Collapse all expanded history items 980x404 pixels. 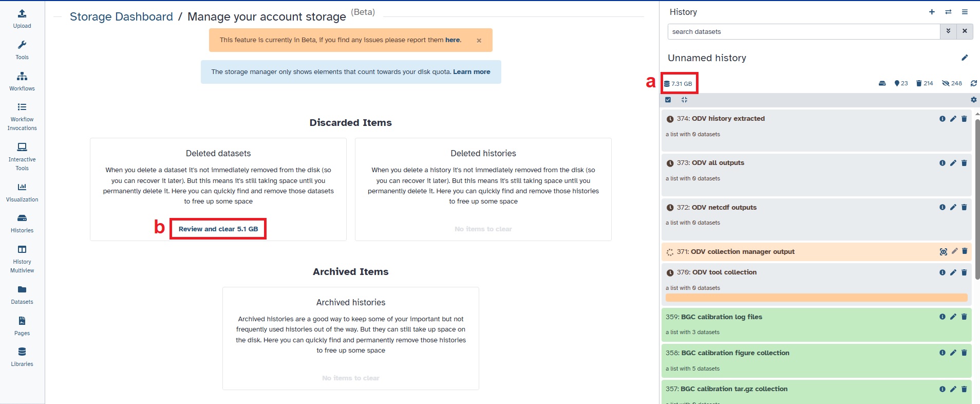pyautogui.click(x=684, y=100)
